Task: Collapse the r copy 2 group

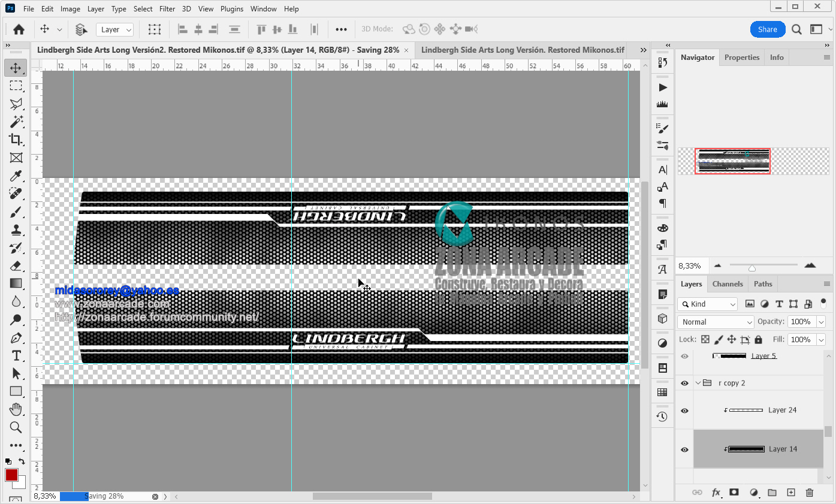Action: tap(698, 383)
